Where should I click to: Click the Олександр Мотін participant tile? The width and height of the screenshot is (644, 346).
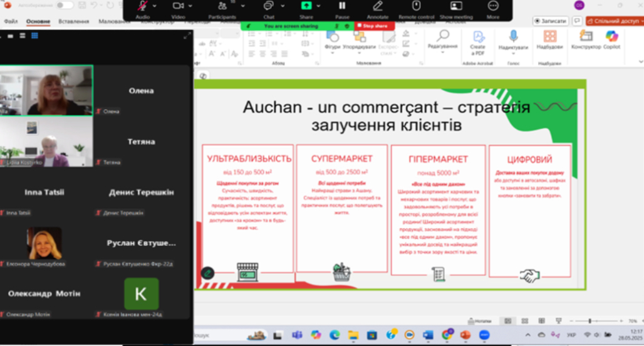coord(44,294)
